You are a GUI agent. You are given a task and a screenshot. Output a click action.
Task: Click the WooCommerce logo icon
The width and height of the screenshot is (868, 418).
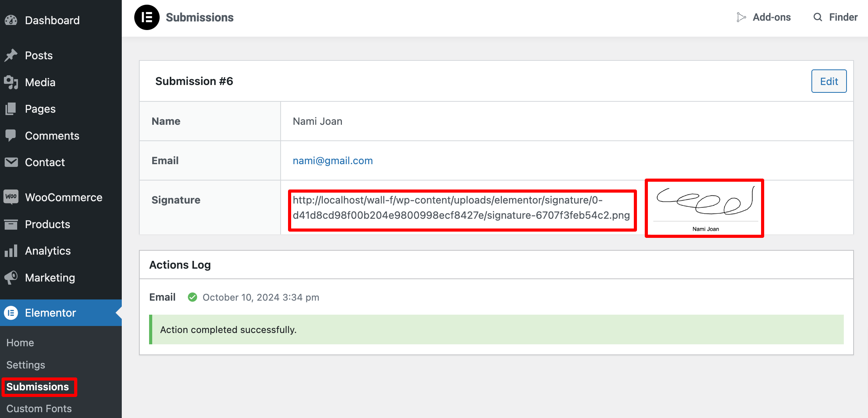11,197
